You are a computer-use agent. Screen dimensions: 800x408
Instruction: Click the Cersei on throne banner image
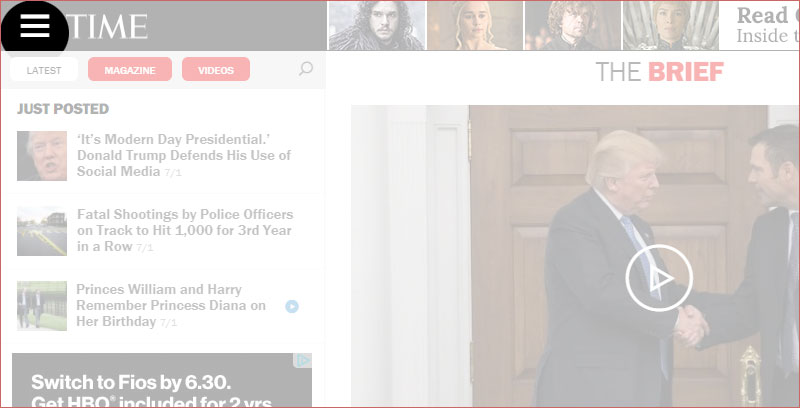click(x=670, y=26)
